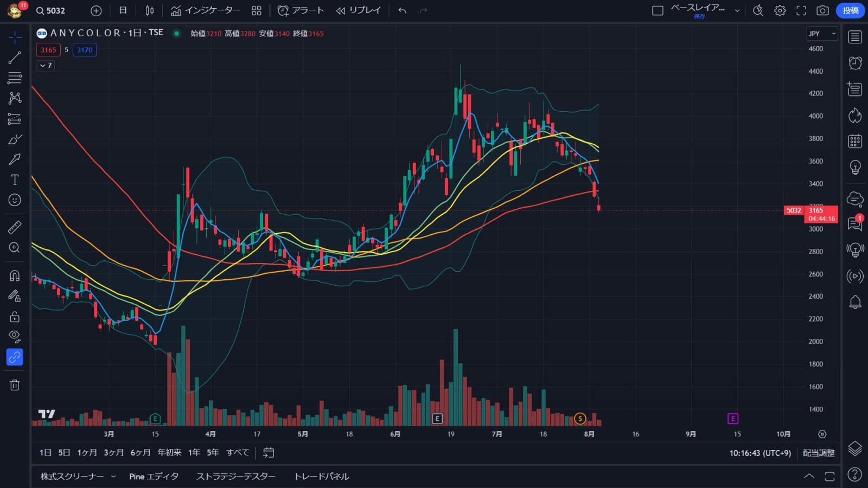The width and height of the screenshot is (868, 488).
Task: Open the forecasting and measurement tools
Action: point(15,119)
